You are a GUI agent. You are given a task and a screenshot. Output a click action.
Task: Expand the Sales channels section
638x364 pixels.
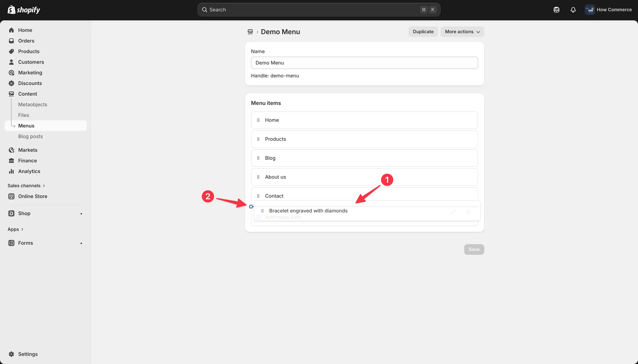pos(26,185)
